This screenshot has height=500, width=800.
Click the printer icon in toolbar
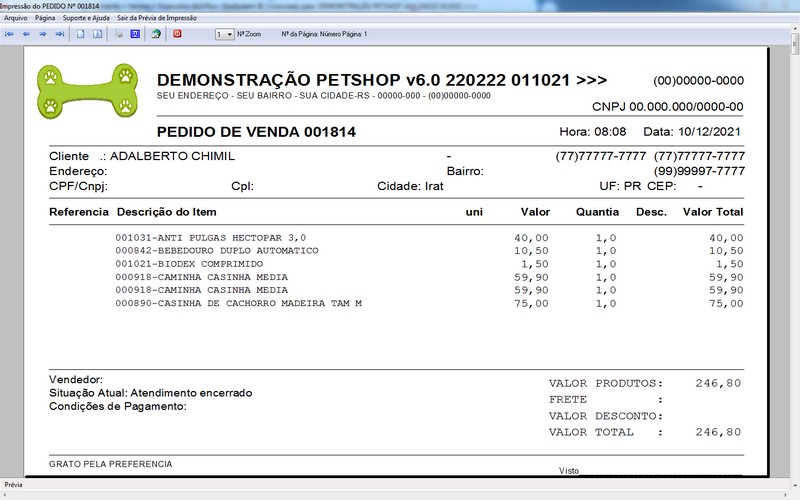coord(119,34)
